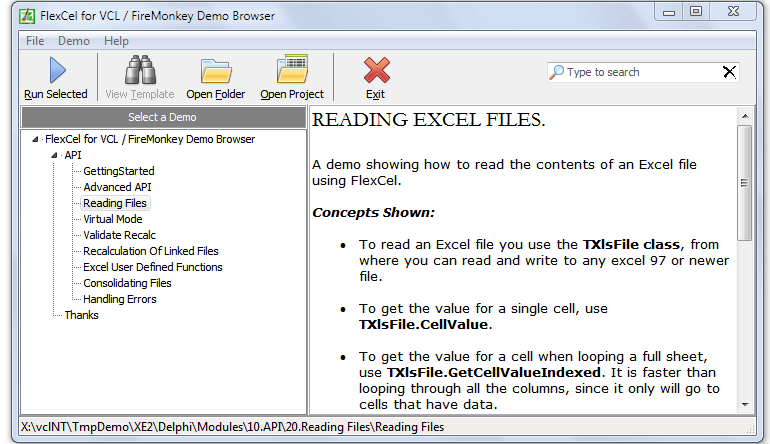Click the description scrollbar down arrow
The height and width of the screenshot is (444, 770).
745,405
